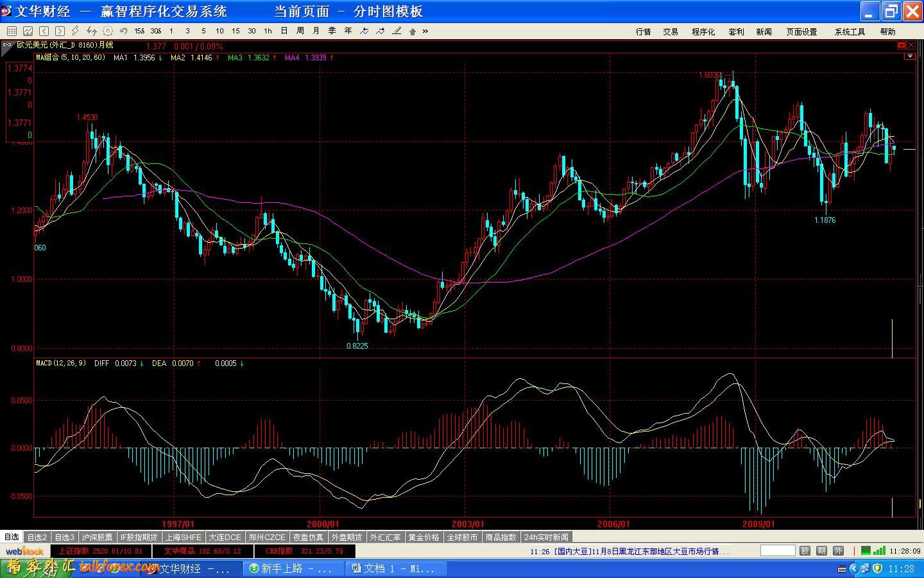The width and height of the screenshot is (924, 578).
Task: Switch chart to 15S period
Action: click(x=139, y=31)
